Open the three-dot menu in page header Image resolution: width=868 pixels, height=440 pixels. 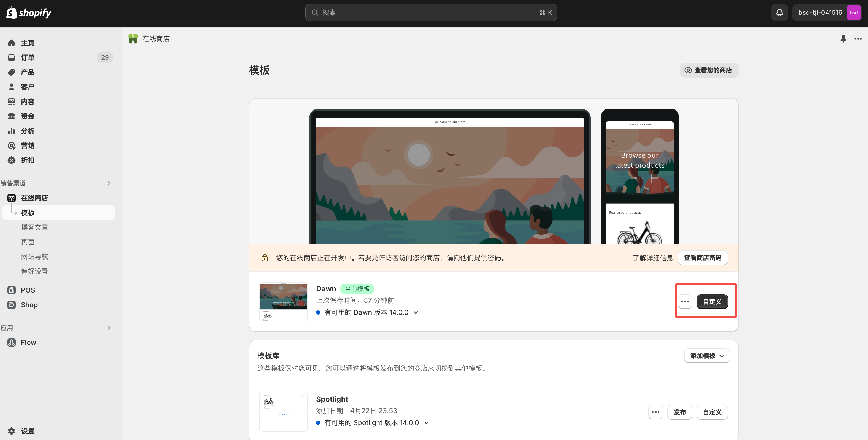(858, 39)
